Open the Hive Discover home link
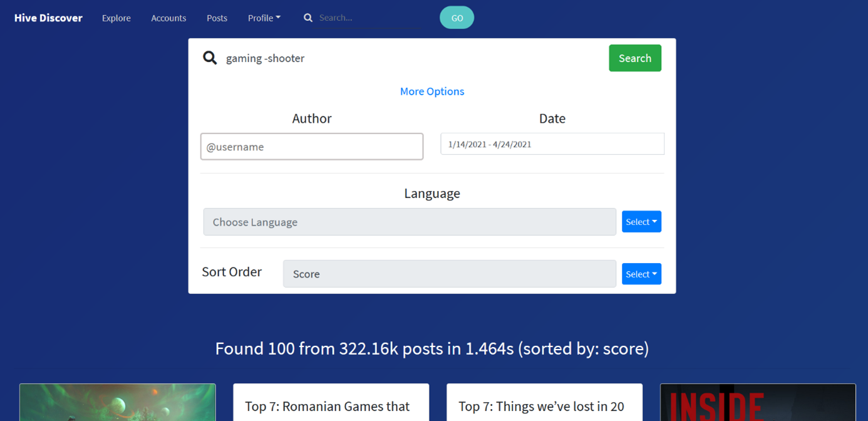Image resolution: width=868 pixels, height=421 pixels. pyautogui.click(x=48, y=18)
